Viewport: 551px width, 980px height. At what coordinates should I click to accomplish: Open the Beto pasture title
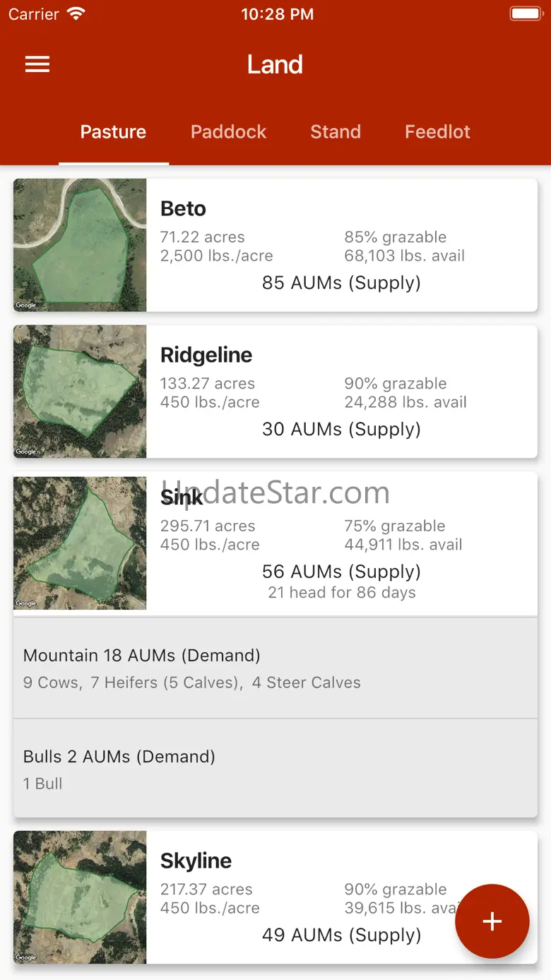[x=184, y=209]
